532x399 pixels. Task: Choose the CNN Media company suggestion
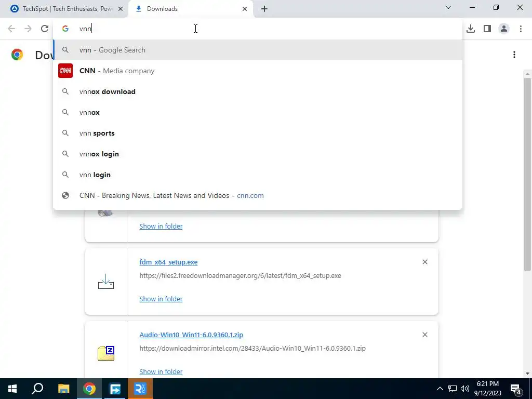[258, 71]
